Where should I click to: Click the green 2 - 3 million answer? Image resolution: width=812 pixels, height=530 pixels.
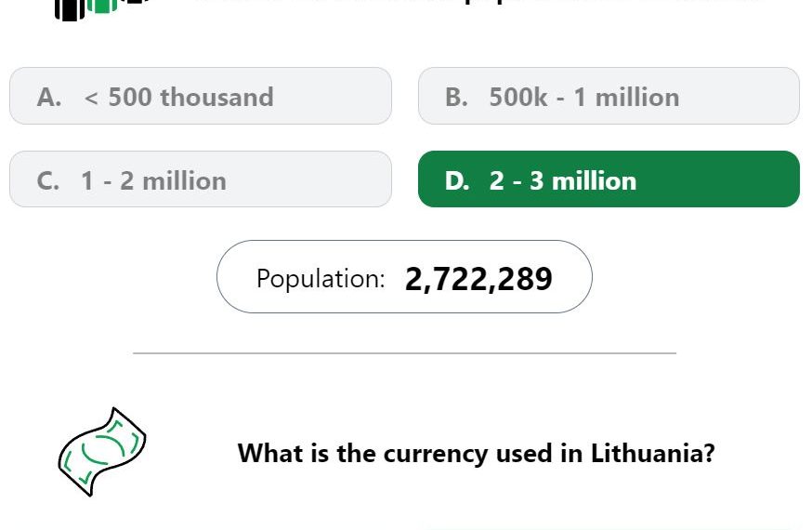609,179
